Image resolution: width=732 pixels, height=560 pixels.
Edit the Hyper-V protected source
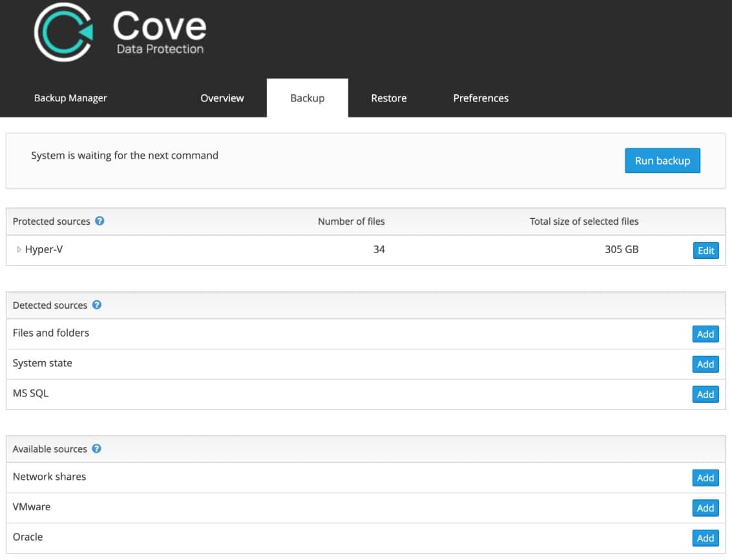[x=706, y=250]
